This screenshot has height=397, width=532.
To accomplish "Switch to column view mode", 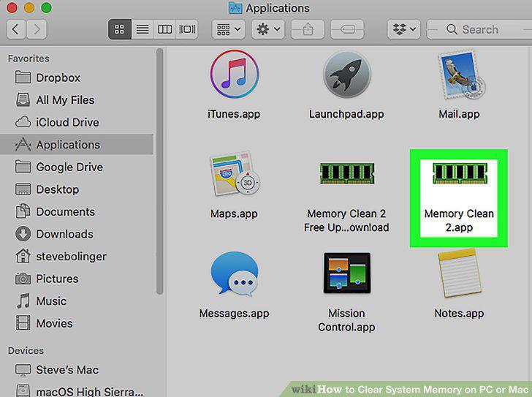I will [x=164, y=29].
